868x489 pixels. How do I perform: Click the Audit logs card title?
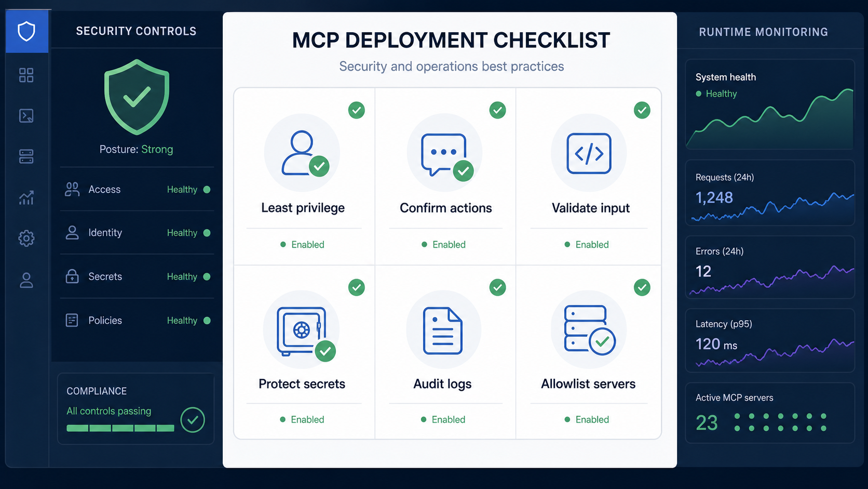(x=443, y=384)
